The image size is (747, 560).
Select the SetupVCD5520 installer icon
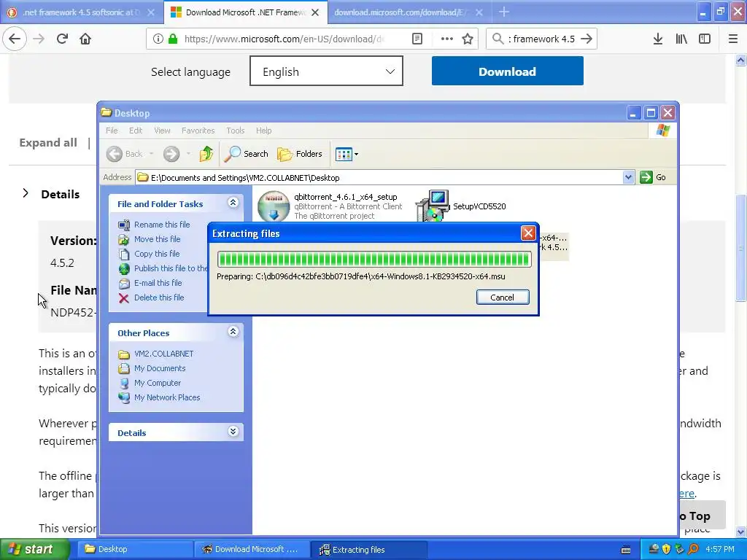(433, 206)
